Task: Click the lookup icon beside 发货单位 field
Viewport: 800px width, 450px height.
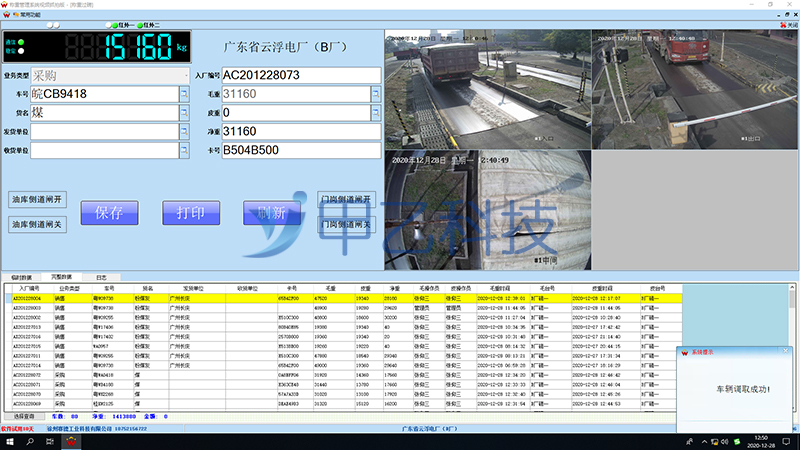Action: click(x=184, y=132)
